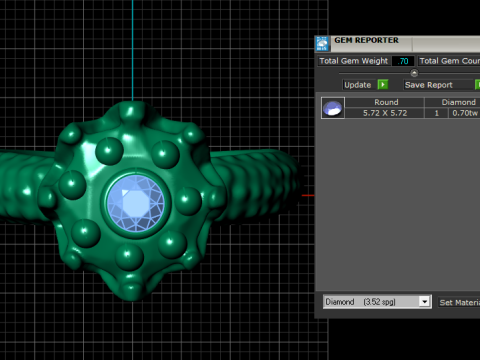Click the Diamond material cell

pos(453,102)
